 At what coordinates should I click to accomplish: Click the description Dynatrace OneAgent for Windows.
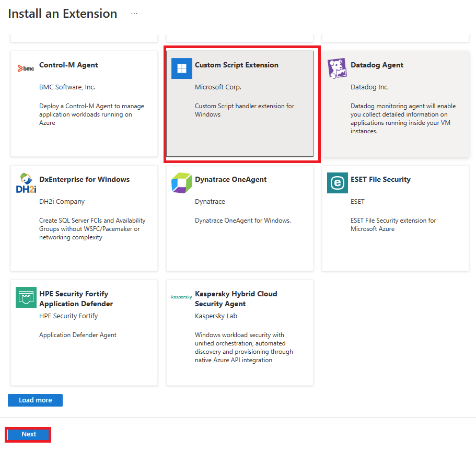(x=243, y=221)
